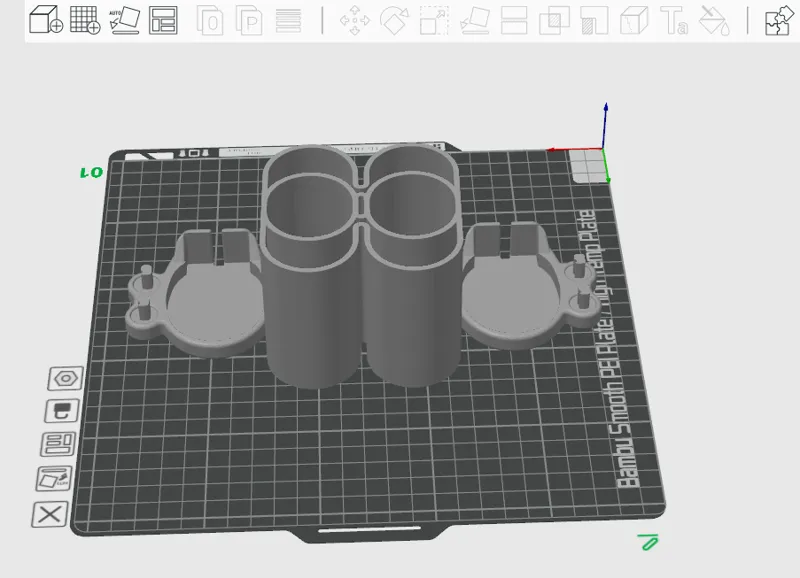This screenshot has height=578, width=800.
Task: Remove the plate with X icon
Action: tap(49, 514)
